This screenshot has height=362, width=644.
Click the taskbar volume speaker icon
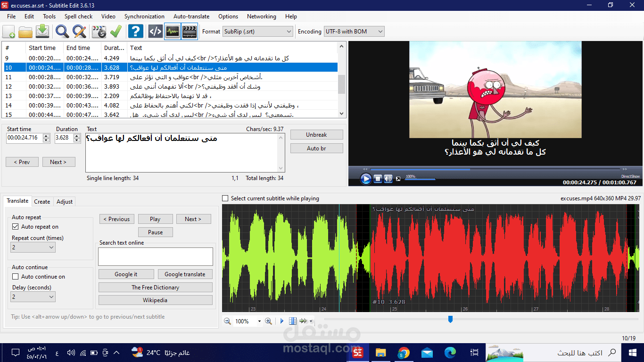(x=71, y=353)
